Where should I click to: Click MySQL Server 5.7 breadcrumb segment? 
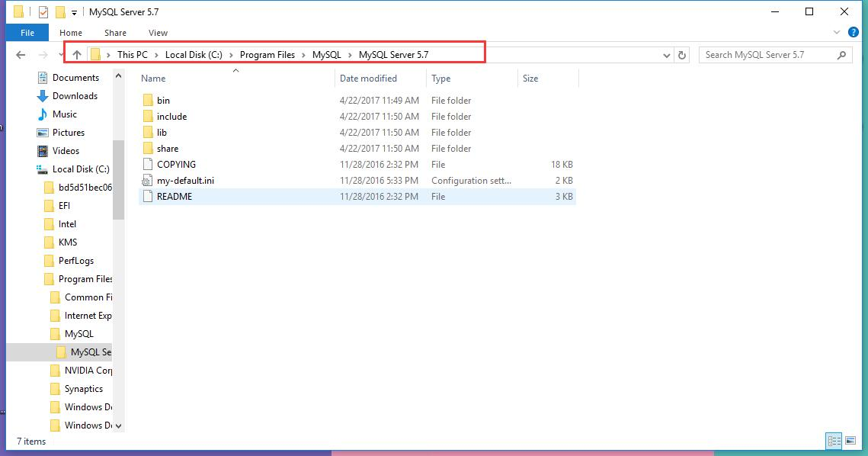(393, 55)
